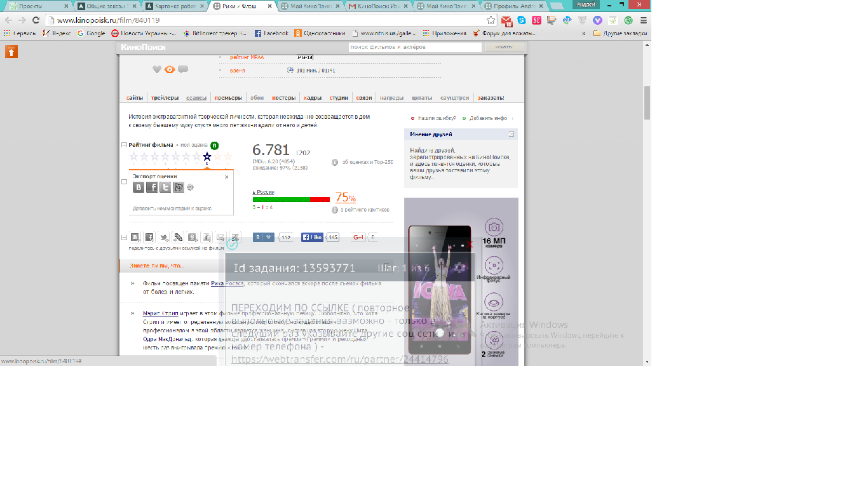Reload the page
868x488 pixels.
click(x=36, y=20)
